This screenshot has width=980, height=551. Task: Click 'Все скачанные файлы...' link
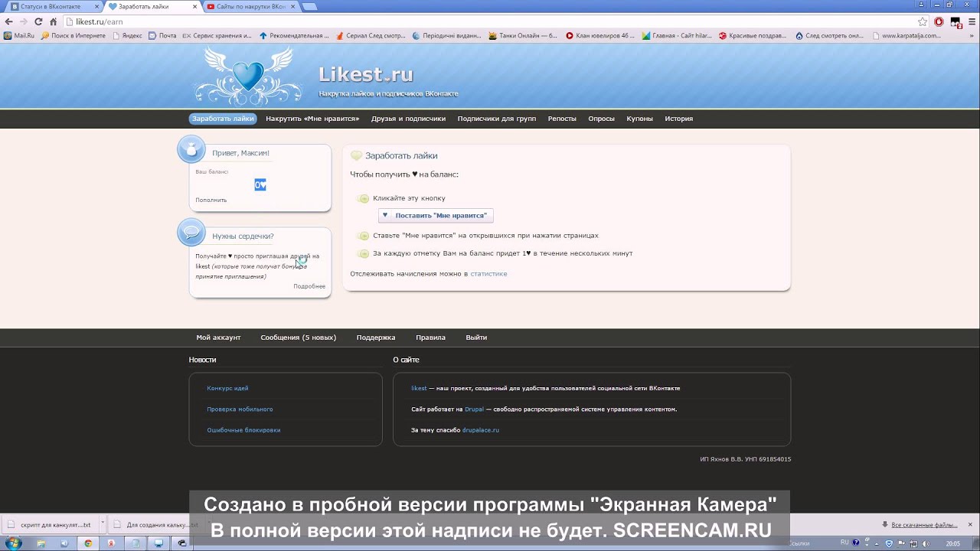pos(924,525)
